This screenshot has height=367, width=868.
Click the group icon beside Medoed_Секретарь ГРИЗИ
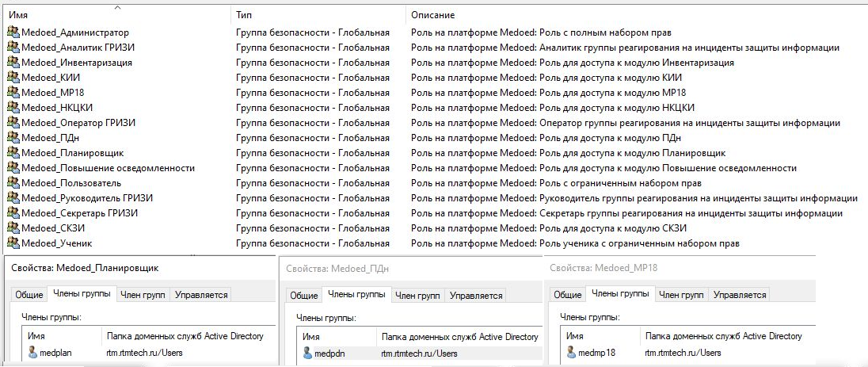click(13, 213)
